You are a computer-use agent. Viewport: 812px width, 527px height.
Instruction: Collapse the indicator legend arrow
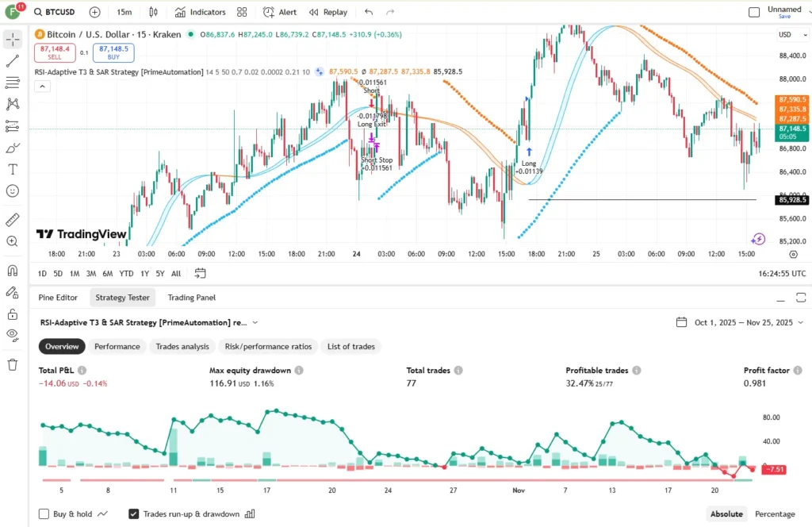pyautogui.click(x=43, y=87)
